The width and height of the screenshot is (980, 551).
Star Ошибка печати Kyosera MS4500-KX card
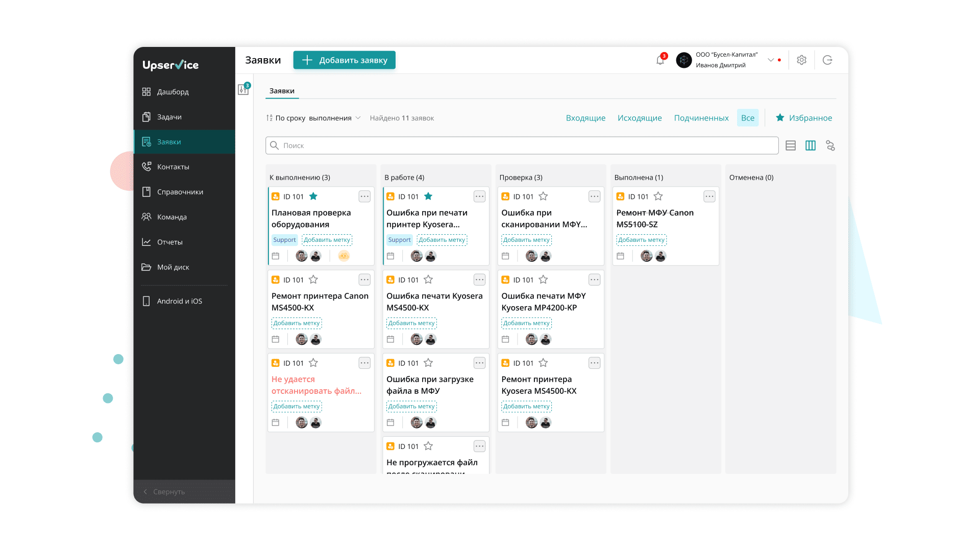pos(428,280)
